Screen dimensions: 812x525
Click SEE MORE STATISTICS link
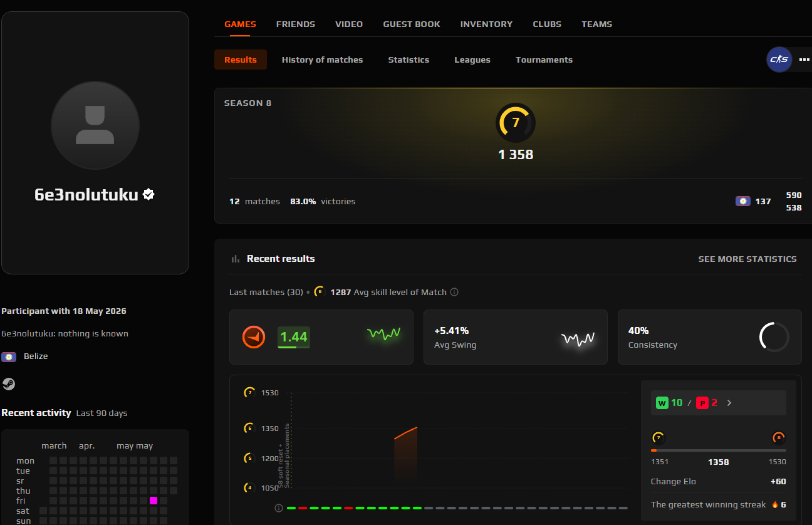(747, 259)
